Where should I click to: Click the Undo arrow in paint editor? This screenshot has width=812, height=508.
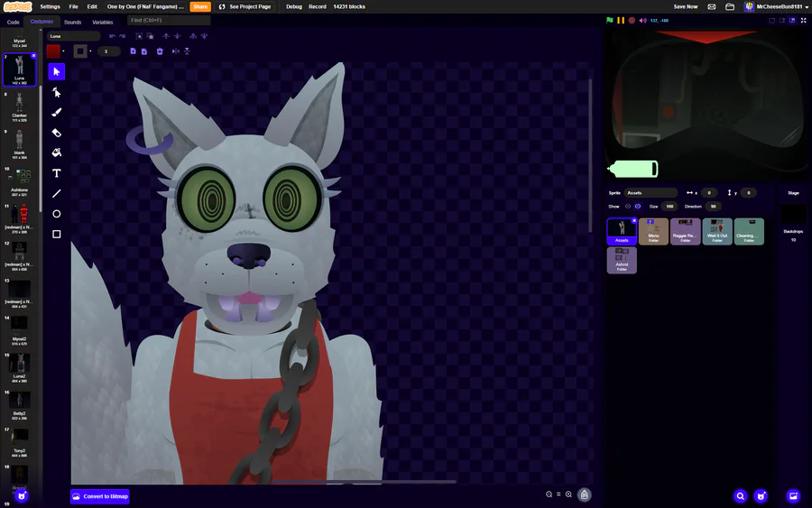(x=112, y=36)
